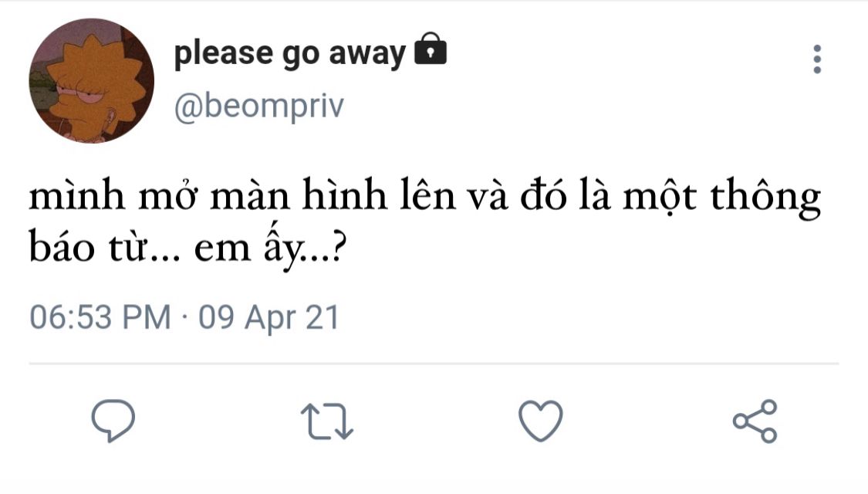
Task: Reply to the tweet via speech bubble icon
Action: [x=113, y=420]
